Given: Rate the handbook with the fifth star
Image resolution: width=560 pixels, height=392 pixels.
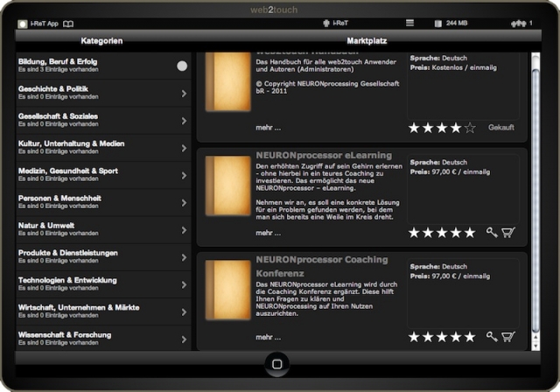Looking at the screenshot, I should click(470, 128).
